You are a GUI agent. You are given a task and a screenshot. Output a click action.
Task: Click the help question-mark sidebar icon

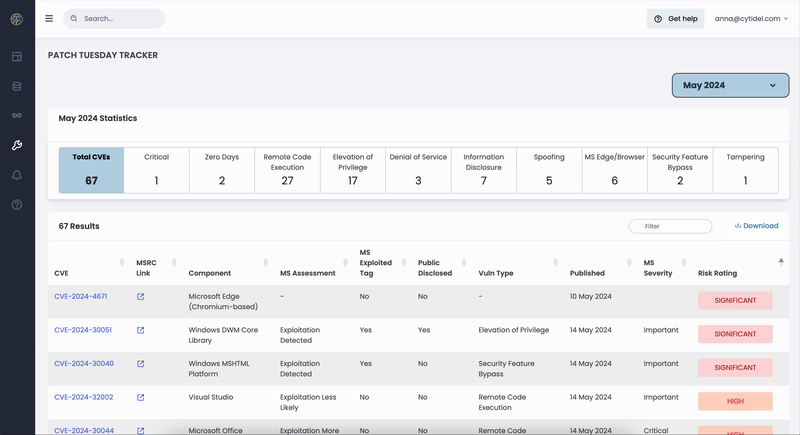(x=17, y=204)
